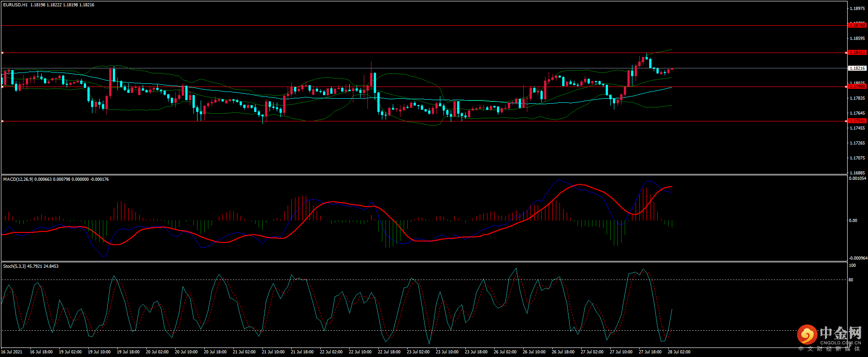This screenshot has height=357, width=868.
Task: Click the 16 Jul 2021 date label
Action: click(12, 352)
